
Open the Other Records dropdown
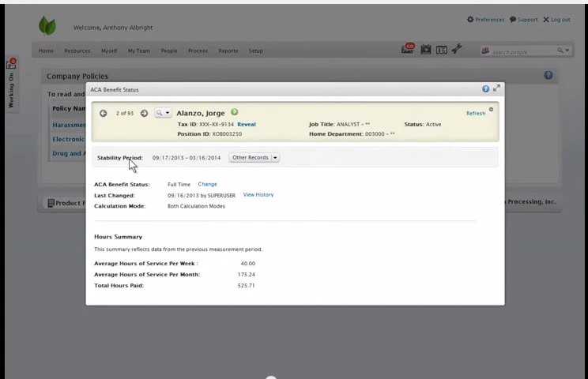[x=254, y=158]
